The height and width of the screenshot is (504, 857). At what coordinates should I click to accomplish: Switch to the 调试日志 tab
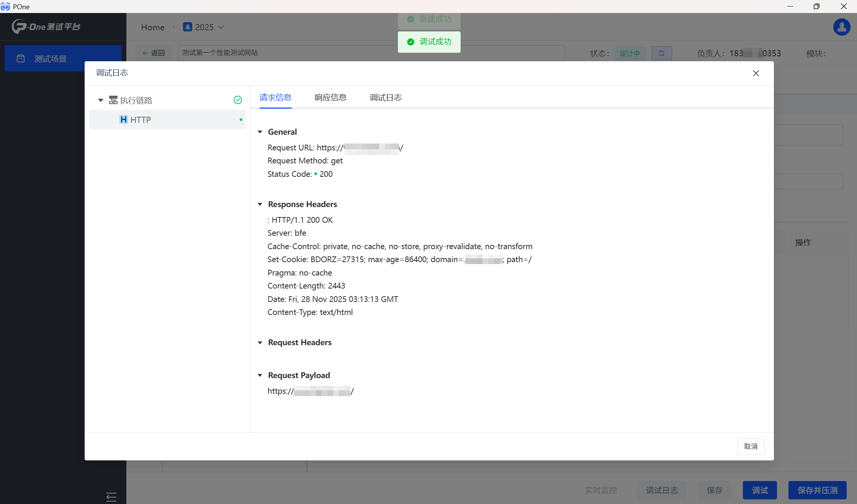pos(385,98)
